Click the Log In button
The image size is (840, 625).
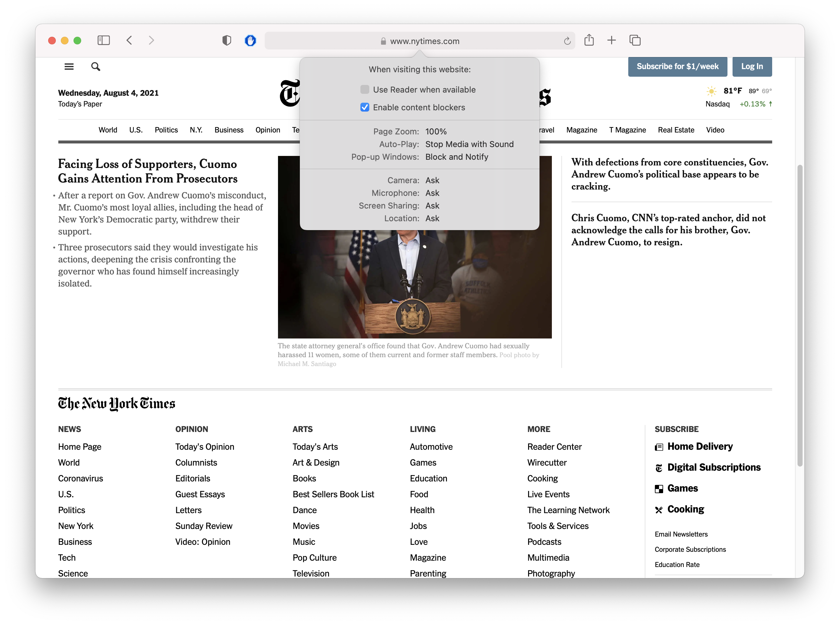tap(751, 66)
